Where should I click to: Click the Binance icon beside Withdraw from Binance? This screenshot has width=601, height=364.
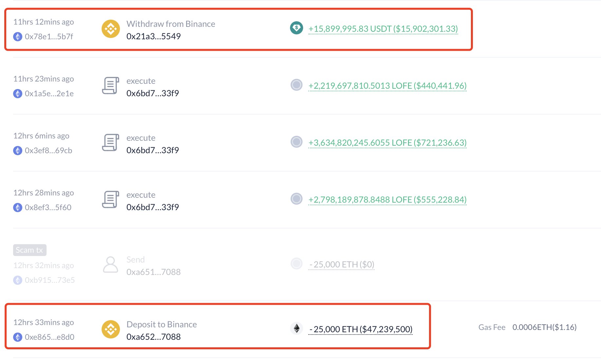[x=111, y=29]
